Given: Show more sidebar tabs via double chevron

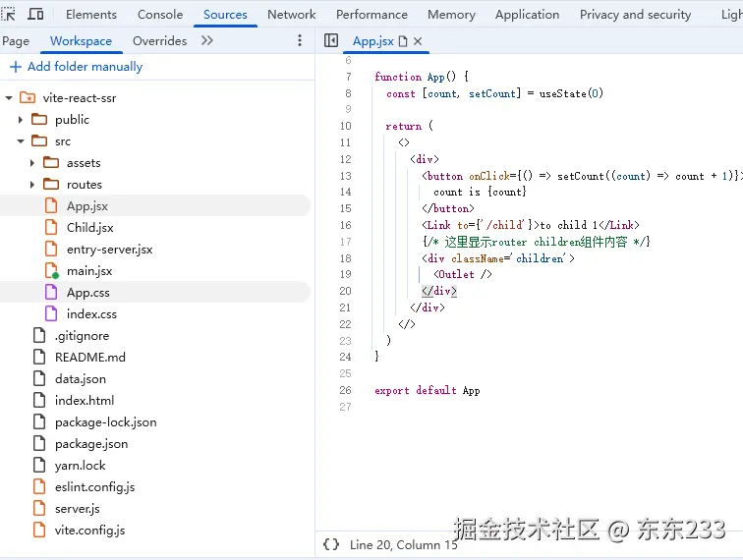Looking at the screenshot, I should (207, 40).
